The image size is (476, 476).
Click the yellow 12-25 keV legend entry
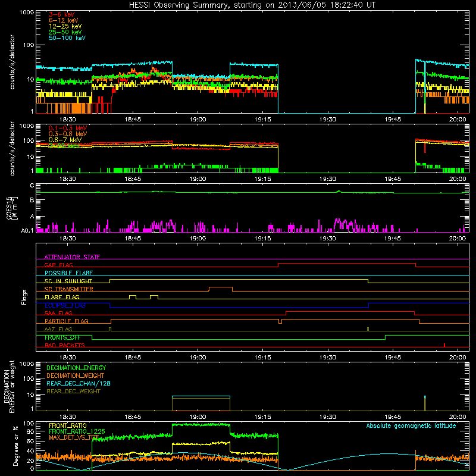65,26
